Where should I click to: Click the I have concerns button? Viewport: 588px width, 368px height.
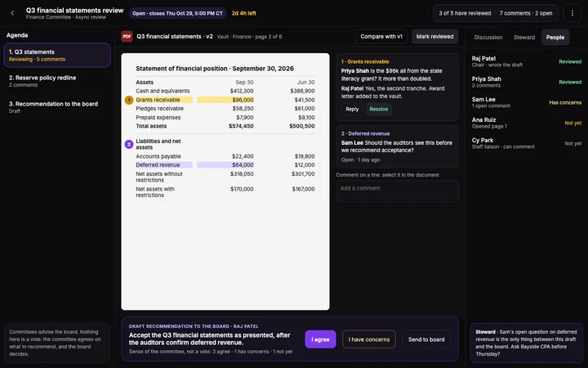[x=369, y=339]
